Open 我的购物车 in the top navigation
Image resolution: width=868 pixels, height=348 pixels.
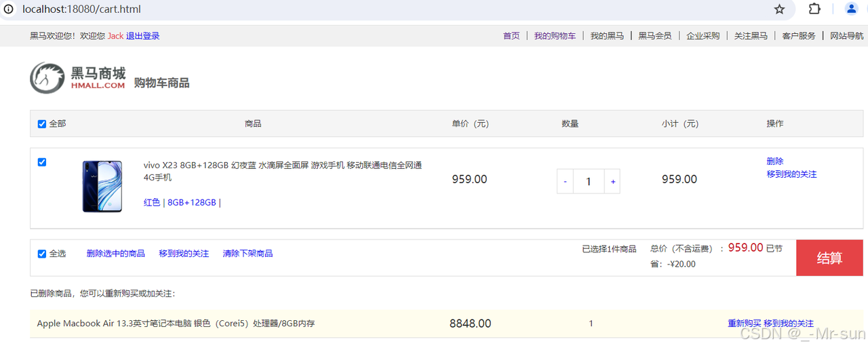(x=555, y=36)
